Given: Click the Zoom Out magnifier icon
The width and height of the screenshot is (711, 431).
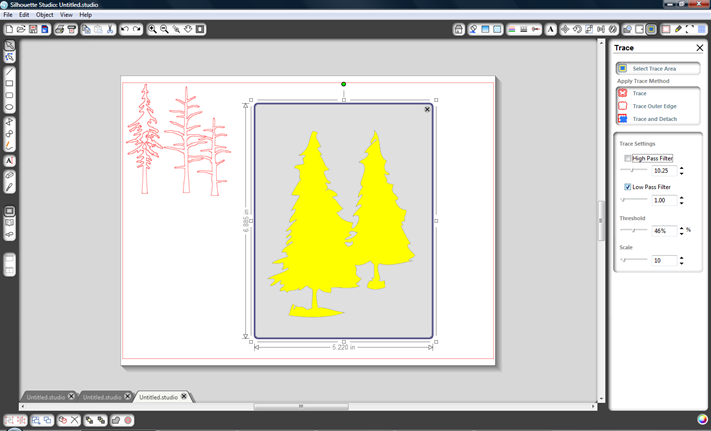Looking at the screenshot, I should [x=164, y=29].
